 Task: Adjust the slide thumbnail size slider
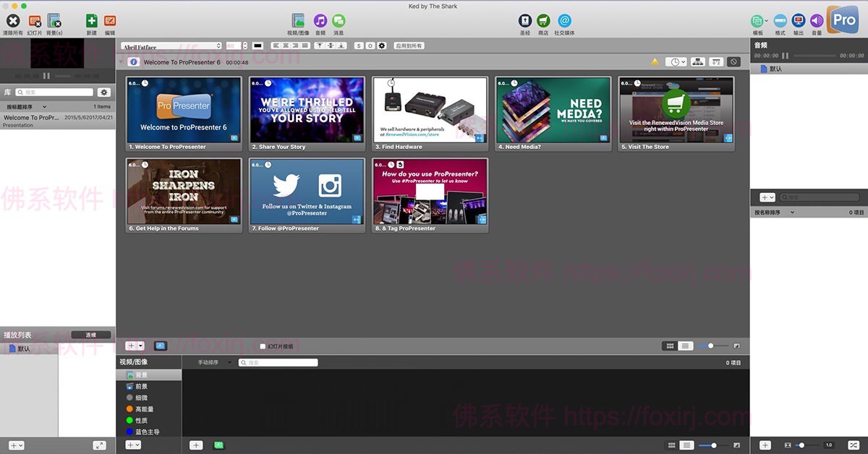coord(710,346)
